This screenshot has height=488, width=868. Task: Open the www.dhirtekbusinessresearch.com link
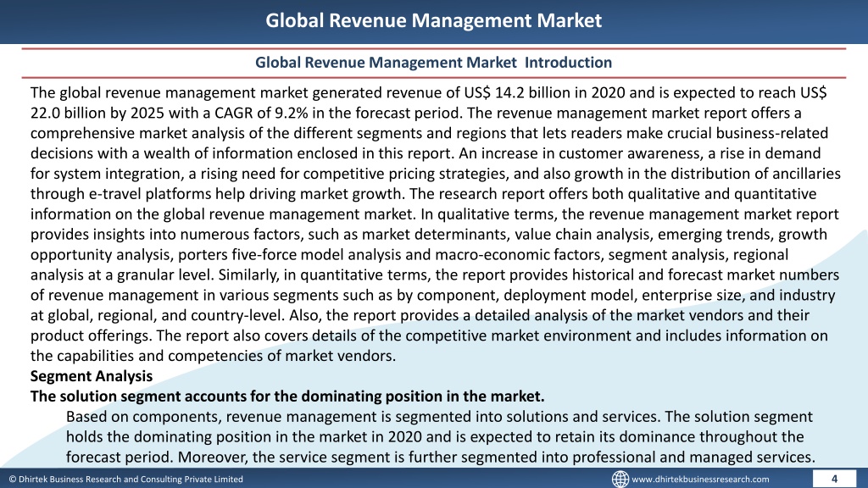pos(700,480)
